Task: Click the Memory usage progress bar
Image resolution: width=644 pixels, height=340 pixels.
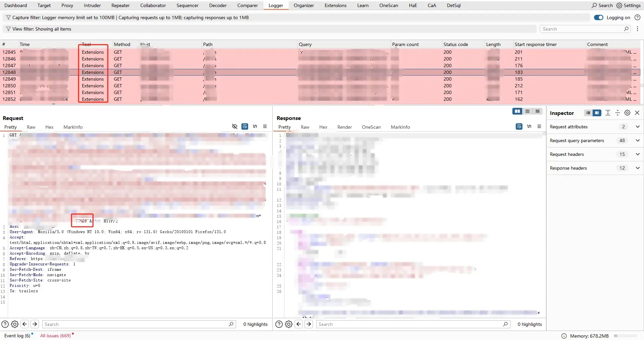Action: pyautogui.click(x=625, y=336)
